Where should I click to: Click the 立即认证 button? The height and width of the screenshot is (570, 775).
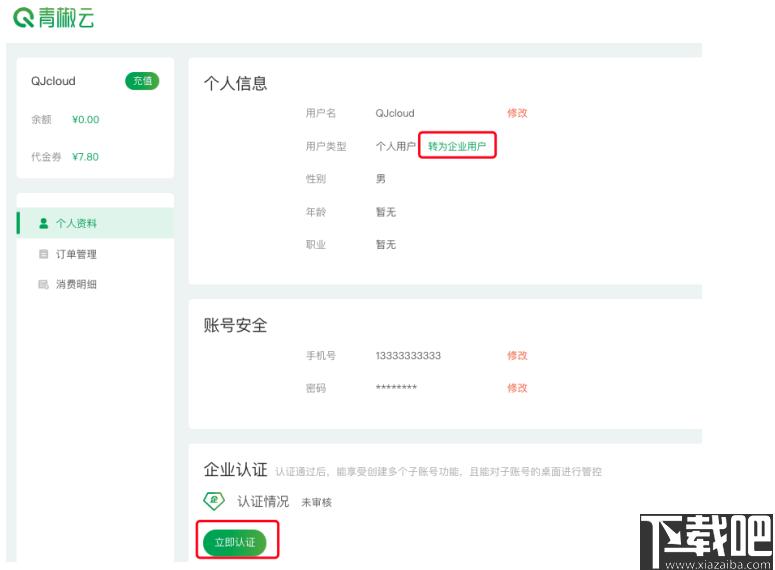coord(235,542)
